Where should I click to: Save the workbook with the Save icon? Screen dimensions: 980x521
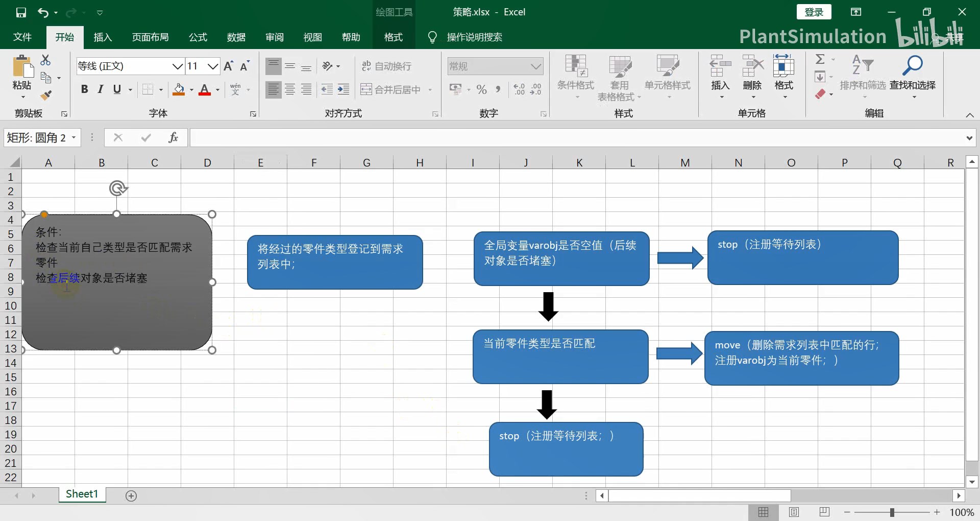21,12
